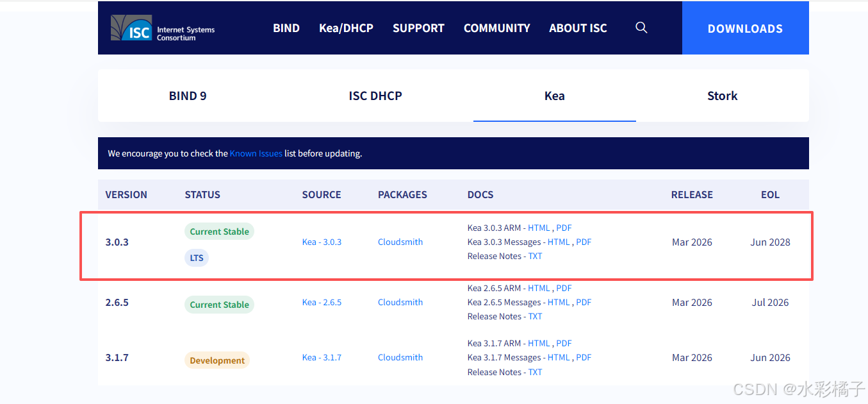Viewport: 868px width, 404px height.
Task: Click the Mar 2026 release date for 2.6.5
Action: tap(692, 302)
